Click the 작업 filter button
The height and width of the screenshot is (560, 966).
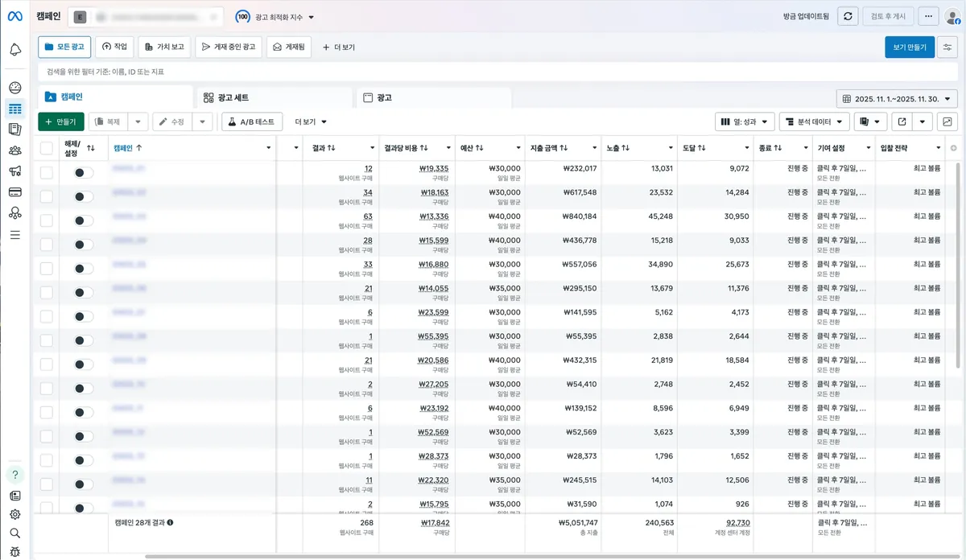[x=114, y=47]
